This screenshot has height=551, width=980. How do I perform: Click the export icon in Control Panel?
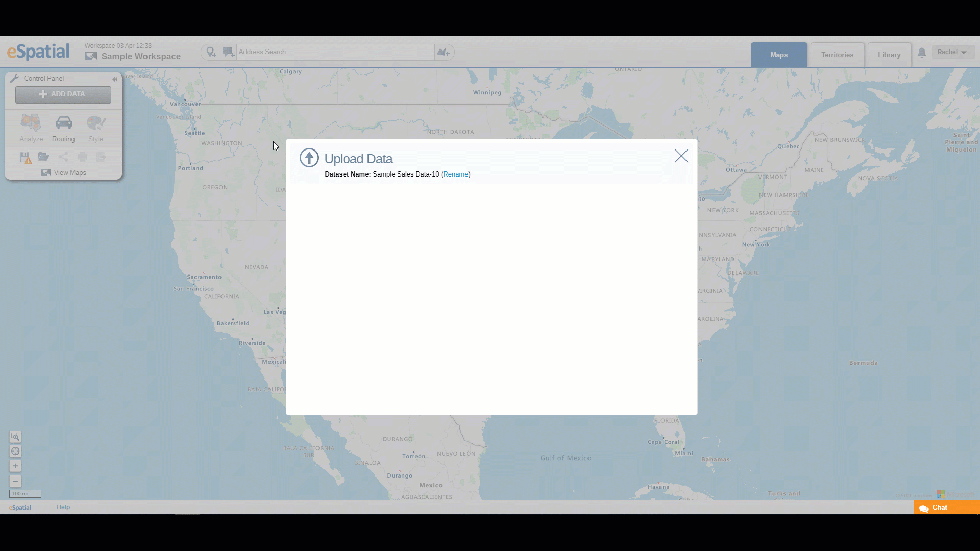[101, 157]
